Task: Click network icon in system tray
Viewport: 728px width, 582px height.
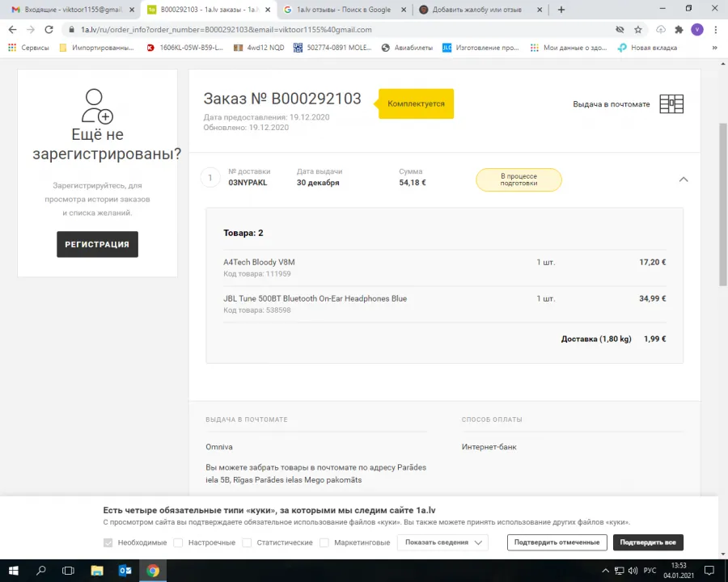Action: click(620, 571)
